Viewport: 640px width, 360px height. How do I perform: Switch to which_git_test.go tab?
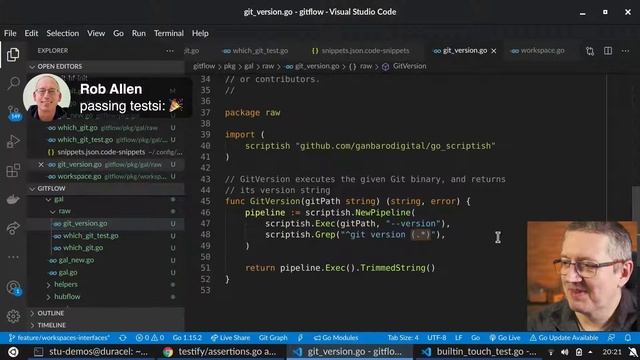pos(256,51)
